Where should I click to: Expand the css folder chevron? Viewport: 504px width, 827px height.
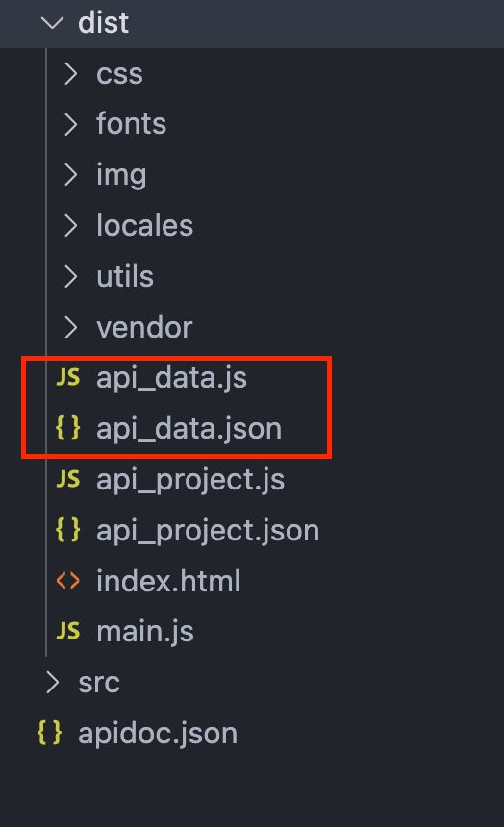click(x=71, y=74)
